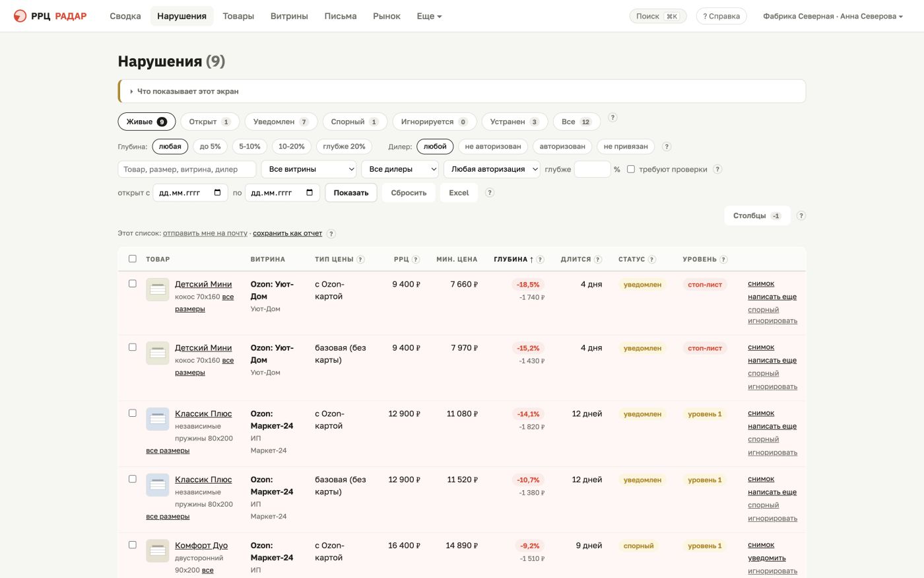Screen dimensions: 924x578
Task: Click the Показать button
Action: (x=351, y=193)
